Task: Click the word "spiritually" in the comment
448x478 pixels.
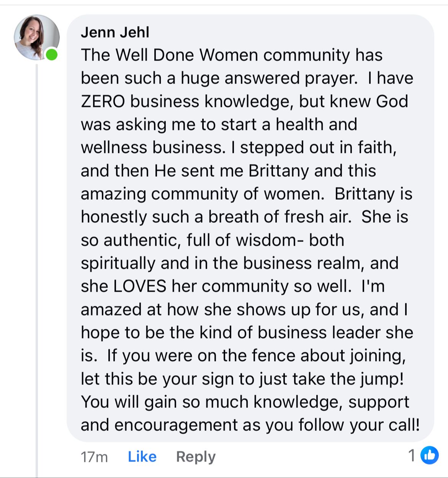Action: 118,263
